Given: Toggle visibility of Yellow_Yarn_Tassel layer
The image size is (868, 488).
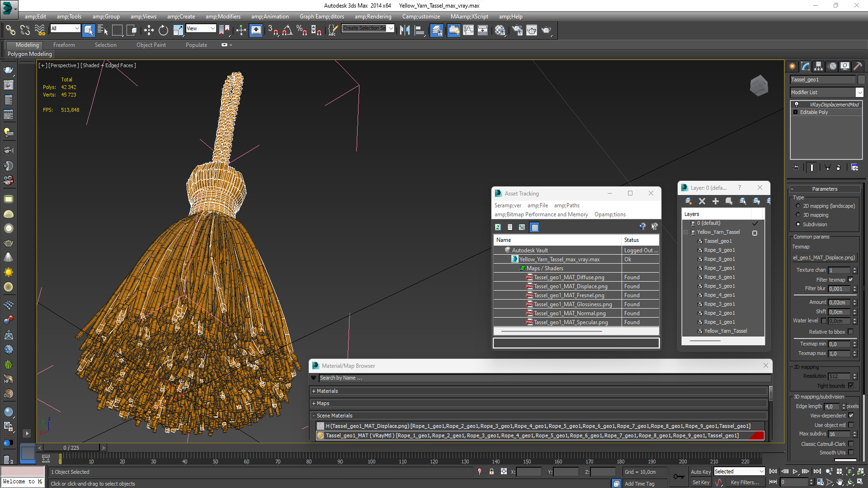Looking at the screenshot, I should (754, 232).
